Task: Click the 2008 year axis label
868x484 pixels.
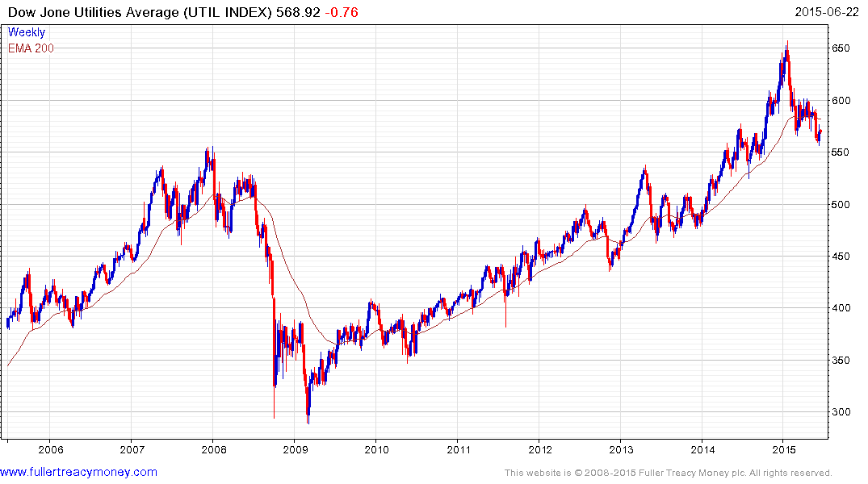Action: (x=214, y=449)
